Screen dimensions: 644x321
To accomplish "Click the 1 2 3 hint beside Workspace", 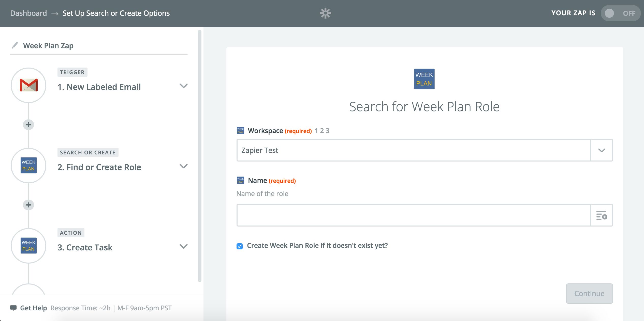I will [x=322, y=131].
